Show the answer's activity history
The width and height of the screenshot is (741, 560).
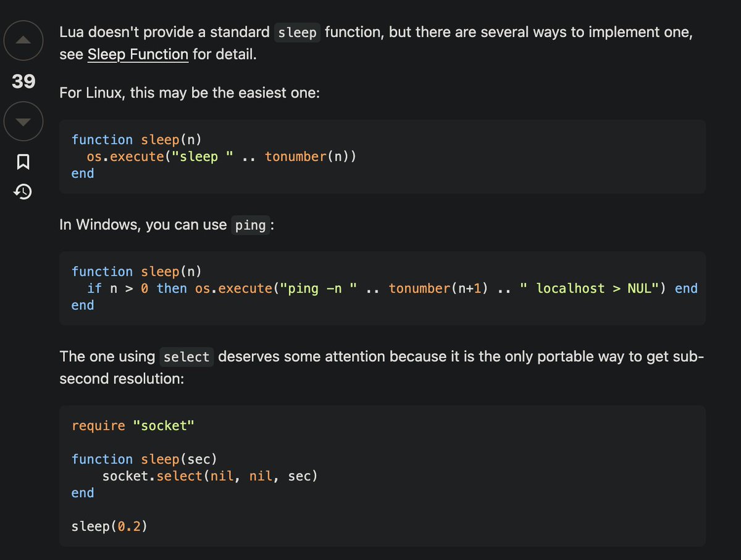point(23,193)
